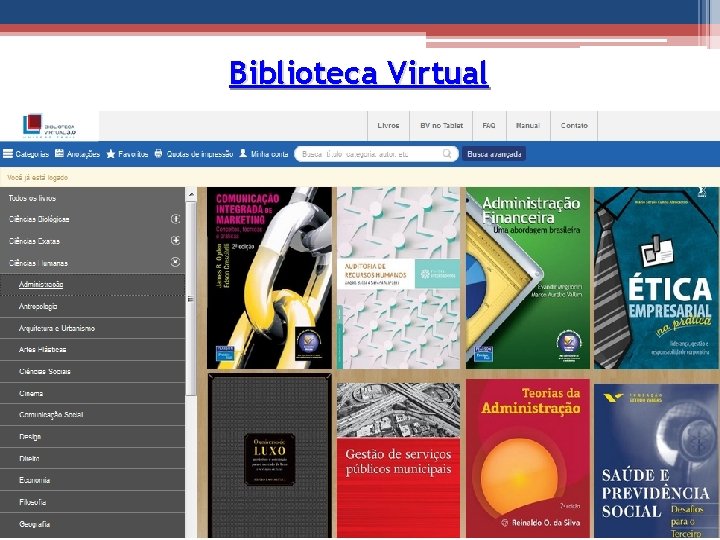720x540 pixels.
Task: Open the Luxo book cover
Action: (x=269, y=456)
